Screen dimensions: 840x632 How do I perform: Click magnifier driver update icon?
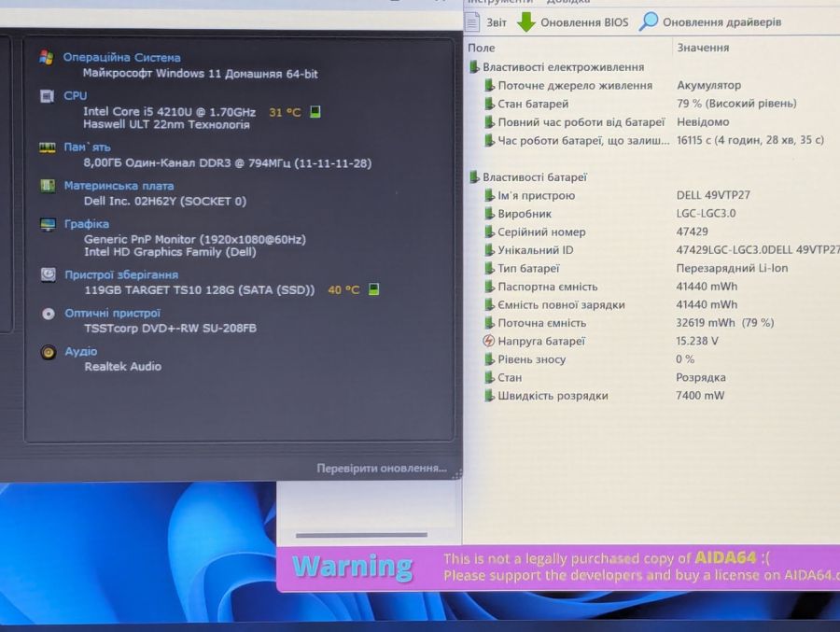pyautogui.click(x=649, y=21)
